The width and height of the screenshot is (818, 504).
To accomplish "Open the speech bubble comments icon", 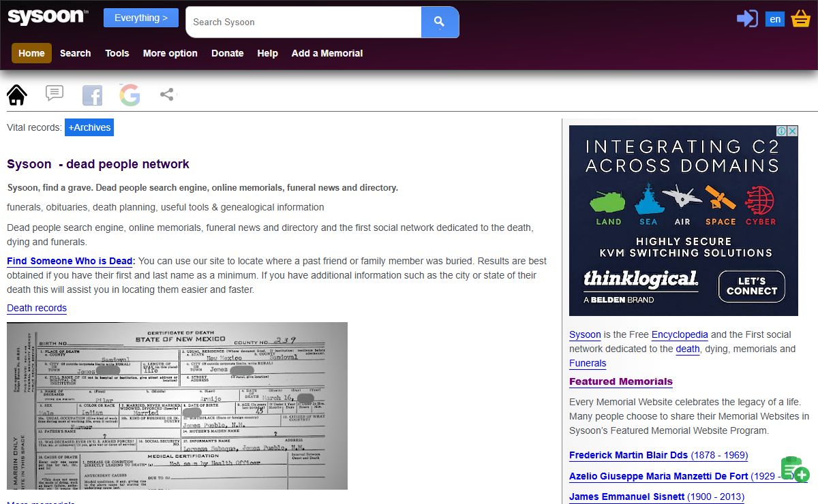I will tap(55, 93).
